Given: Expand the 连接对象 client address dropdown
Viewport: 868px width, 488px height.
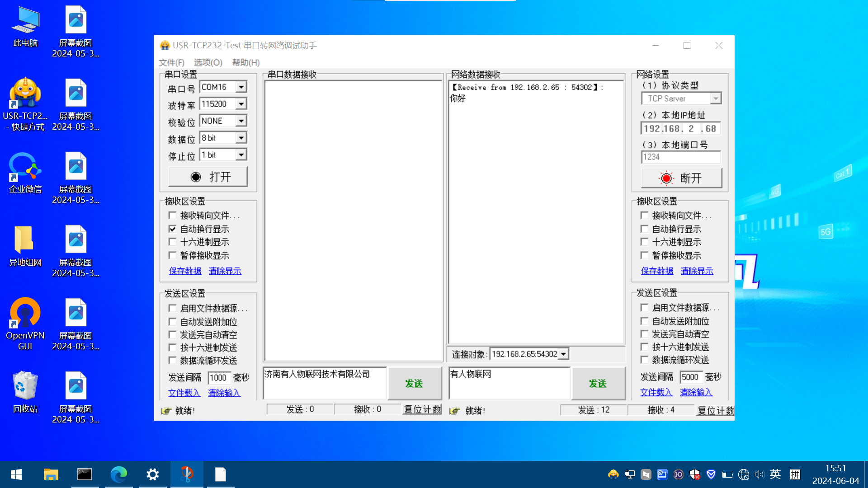Looking at the screenshot, I should (563, 354).
